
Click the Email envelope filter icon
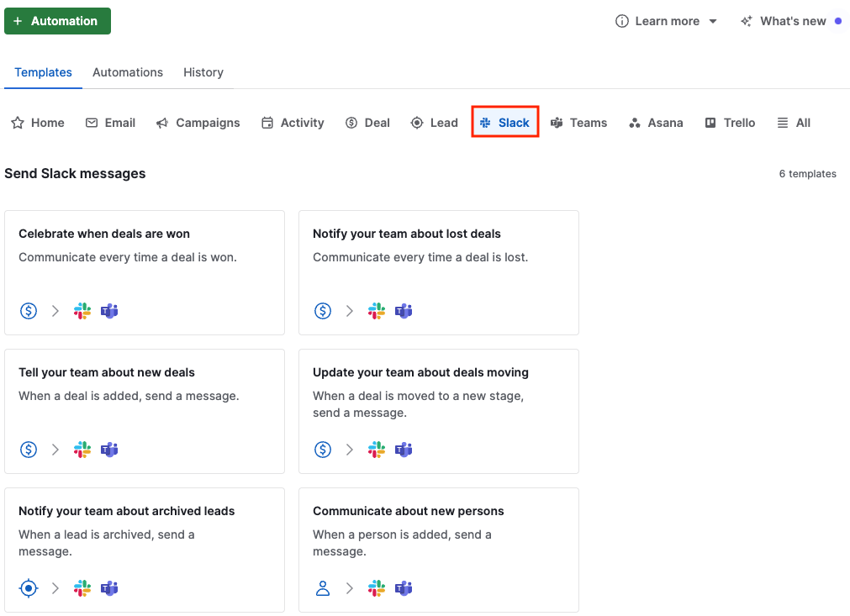(92, 123)
